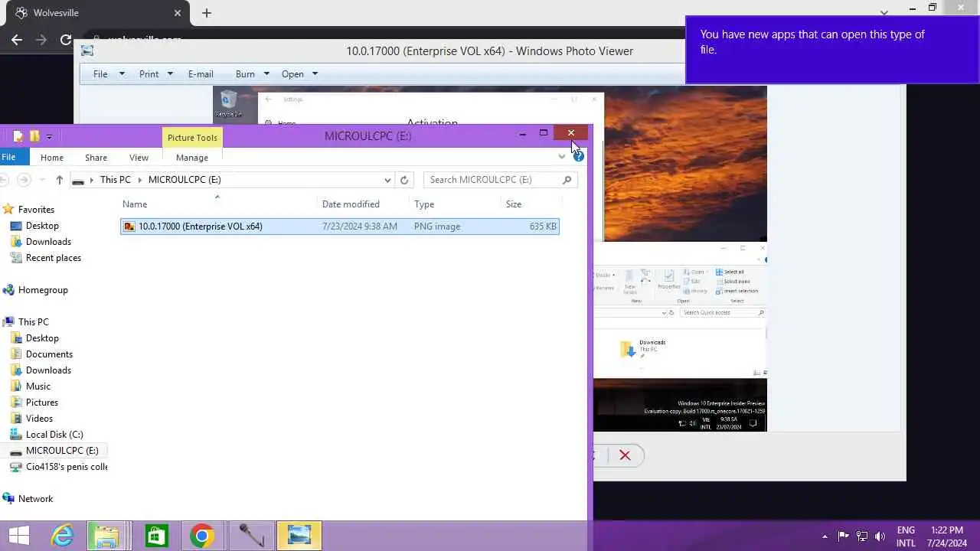Switch to the View ribbon tab
The width and height of the screenshot is (980, 551).
coord(139,158)
